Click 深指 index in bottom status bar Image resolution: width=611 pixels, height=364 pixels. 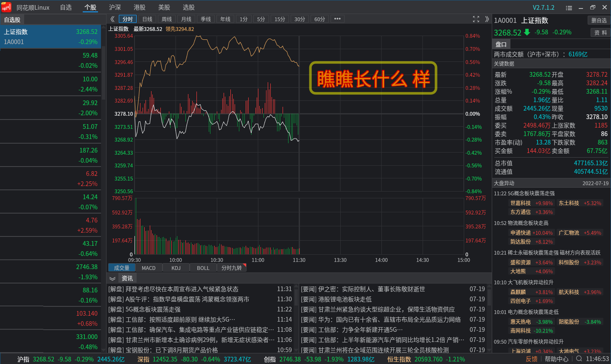pyautogui.click(x=143, y=359)
